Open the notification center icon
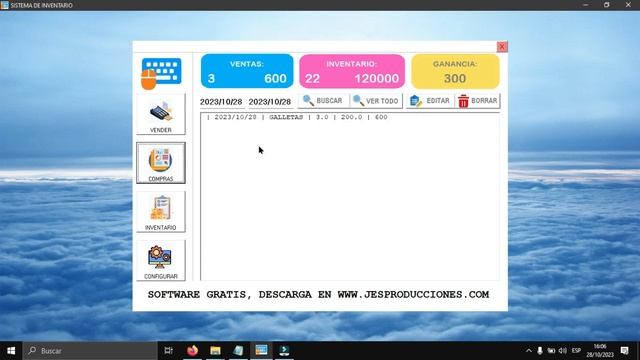The image size is (640, 360). coord(624,351)
